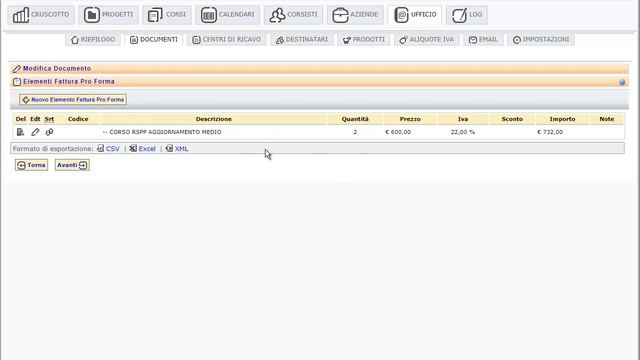Click the Quantità column header
This screenshot has width=640, height=360.
(355, 119)
